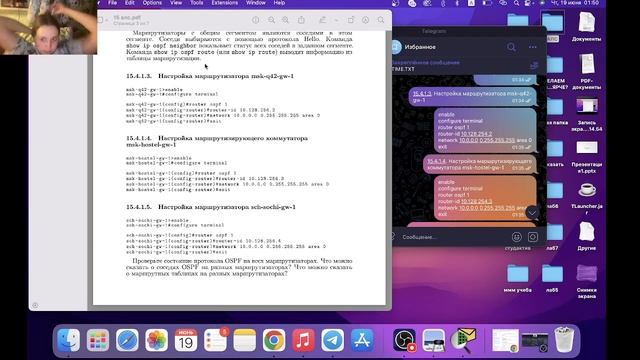
Task: Select the Презентация1.pptx desktop file
Action: [587, 157]
